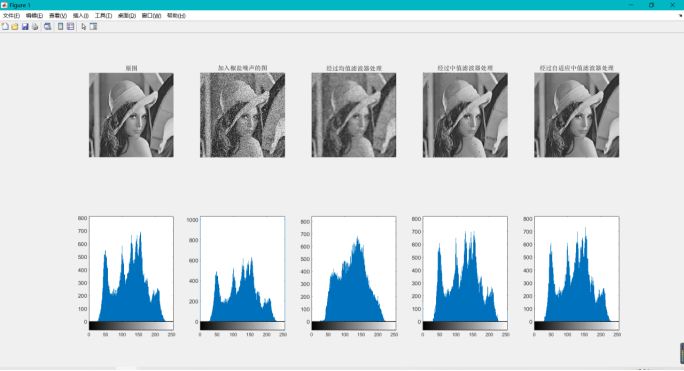
Task: Click the 加入椒盐噪声的图 title text
Action: (x=243, y=68)
